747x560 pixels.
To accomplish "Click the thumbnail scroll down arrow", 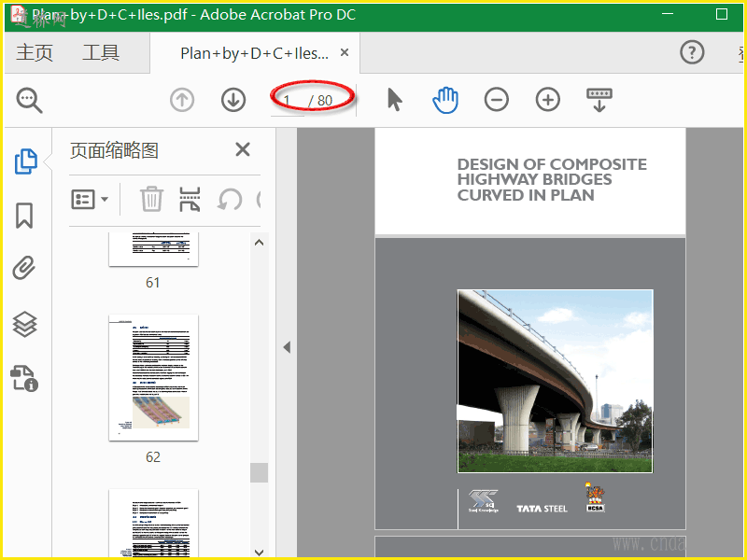I will (x=260, y=553).
